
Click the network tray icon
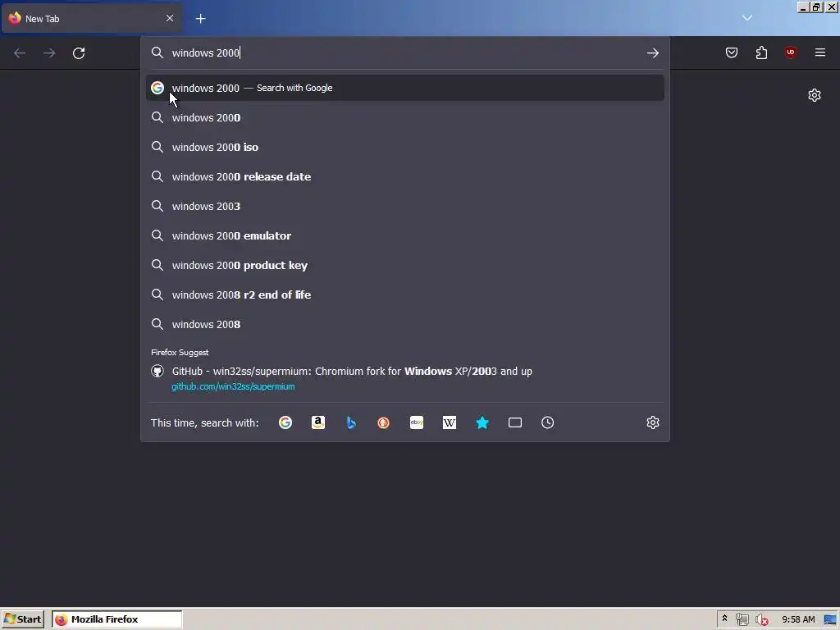pos(742,620)
